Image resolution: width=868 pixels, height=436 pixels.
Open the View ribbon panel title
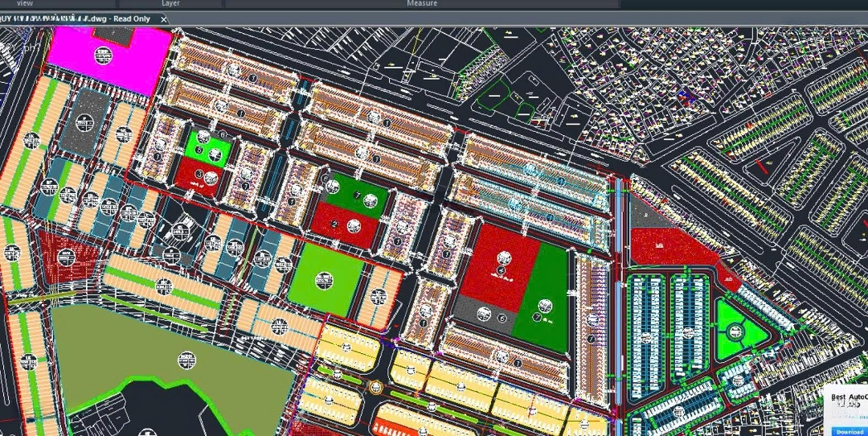[x=25, y=4]
